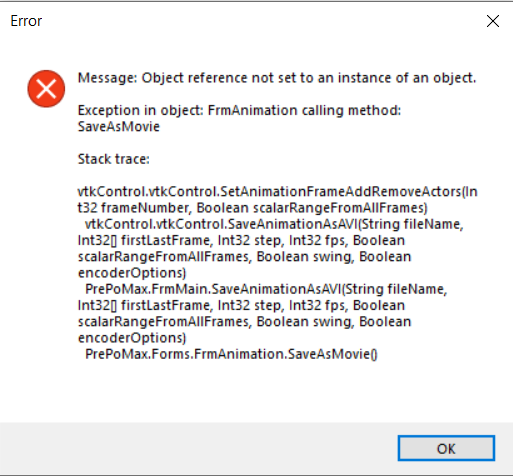513x476 pixels.
Task: Click the empty title bar area
Action: click(260, 21)
